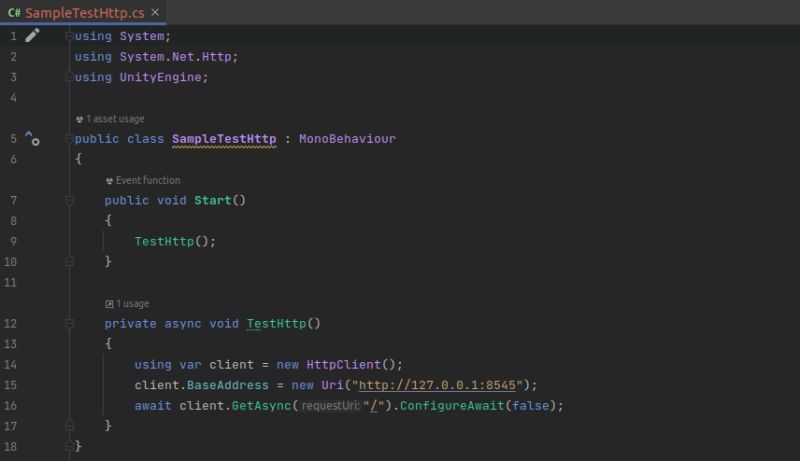Click the Unity icon beside '1 asset usage'
Image resolution: width=800 pixels, height=461 pixels.
[80, 119]
